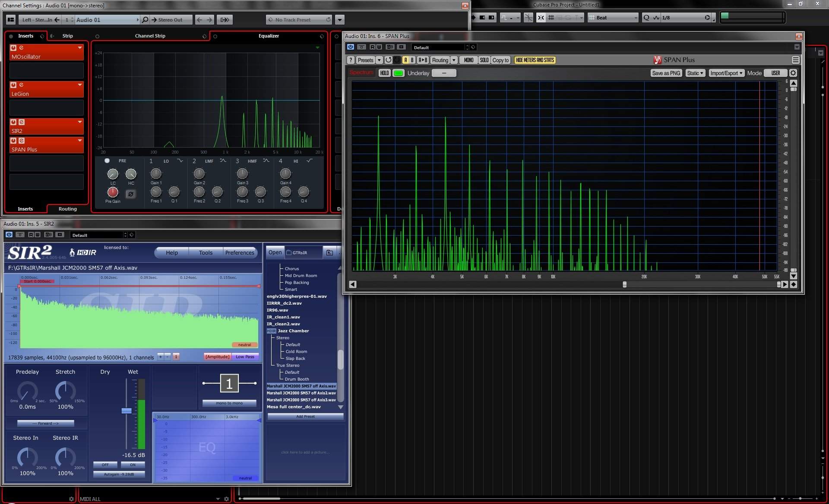Click the SPAN Plus undo reset icon

point(388,60)
